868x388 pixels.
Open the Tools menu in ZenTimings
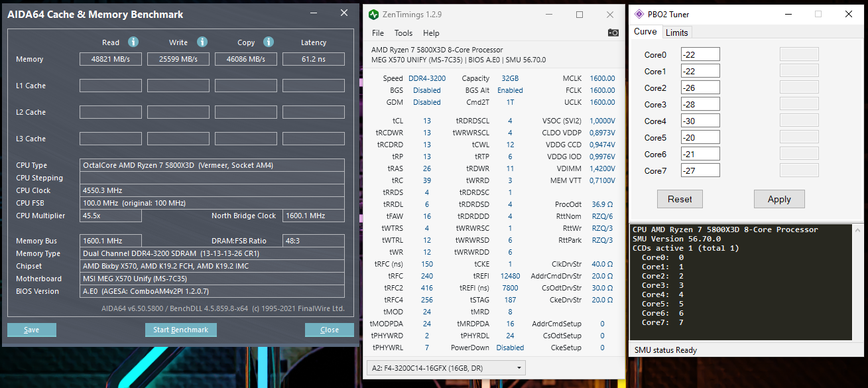tap(403, 33)
